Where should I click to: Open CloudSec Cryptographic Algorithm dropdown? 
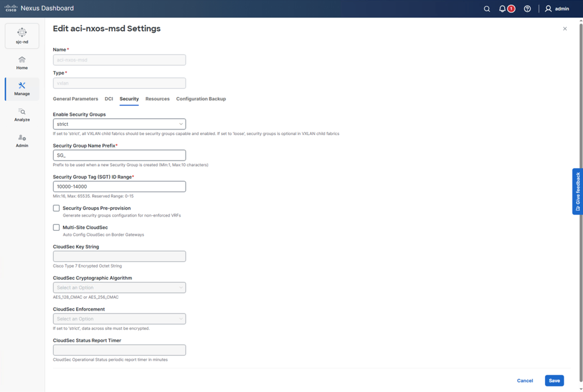pos(120,287)
